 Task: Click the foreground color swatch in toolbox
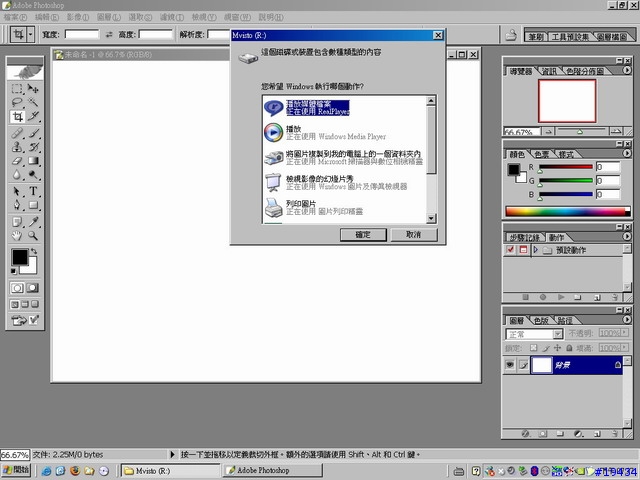click(x=20, y=257)
